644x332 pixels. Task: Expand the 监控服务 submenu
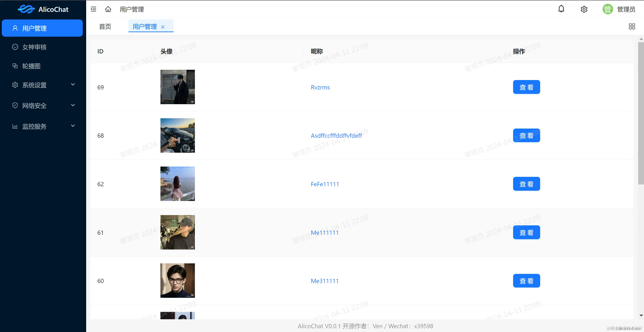43,126
